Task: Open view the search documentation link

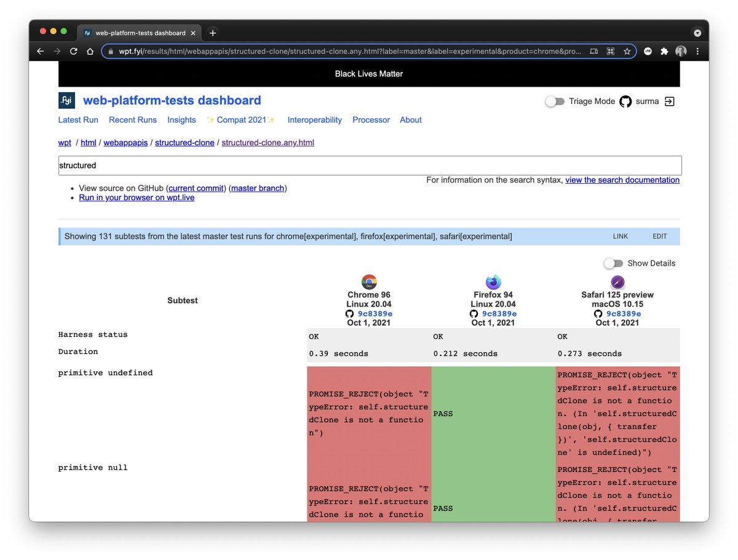Action: coord(622,180)
